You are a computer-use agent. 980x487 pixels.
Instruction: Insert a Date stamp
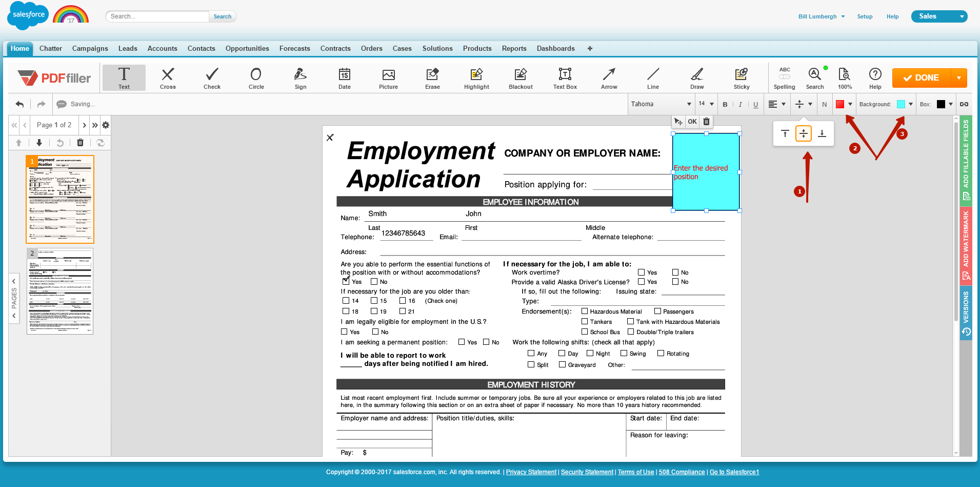coord(345,78)
